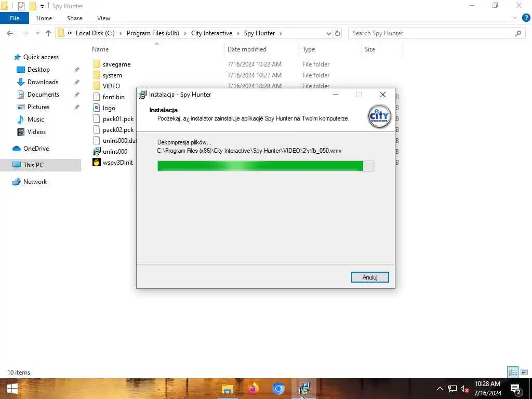
Task: Click City Interactive breadcrumb segment
Action: 212,33
